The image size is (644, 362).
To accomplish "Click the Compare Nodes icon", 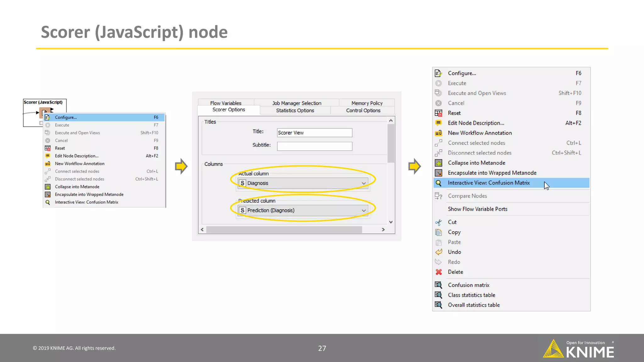I will click(438, 196).
